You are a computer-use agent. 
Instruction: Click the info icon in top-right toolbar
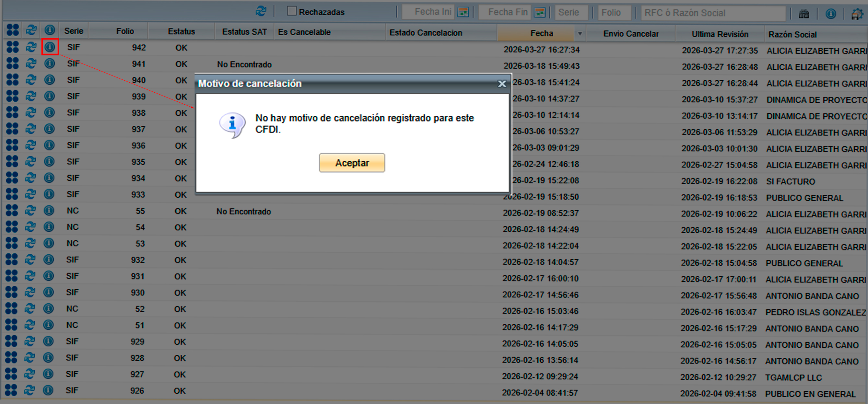831,14
